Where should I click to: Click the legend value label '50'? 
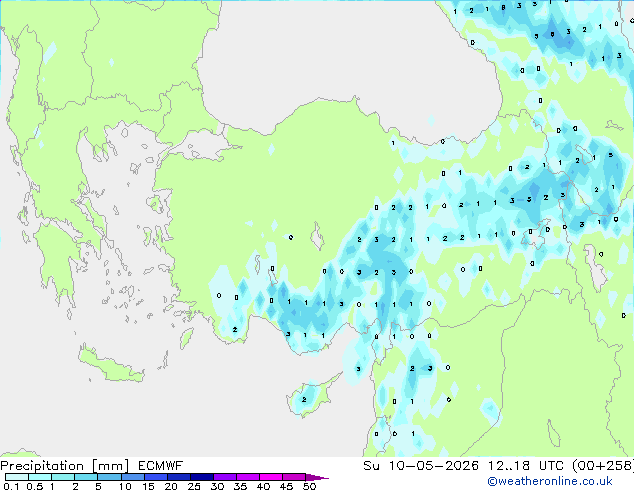click(309, 486)
